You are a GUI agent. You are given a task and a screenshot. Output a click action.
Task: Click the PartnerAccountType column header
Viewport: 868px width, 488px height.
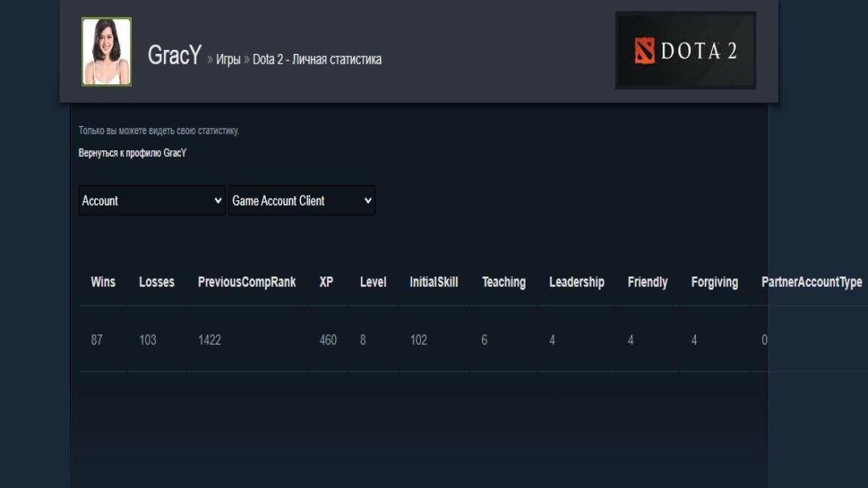click(x=812, y=282)
